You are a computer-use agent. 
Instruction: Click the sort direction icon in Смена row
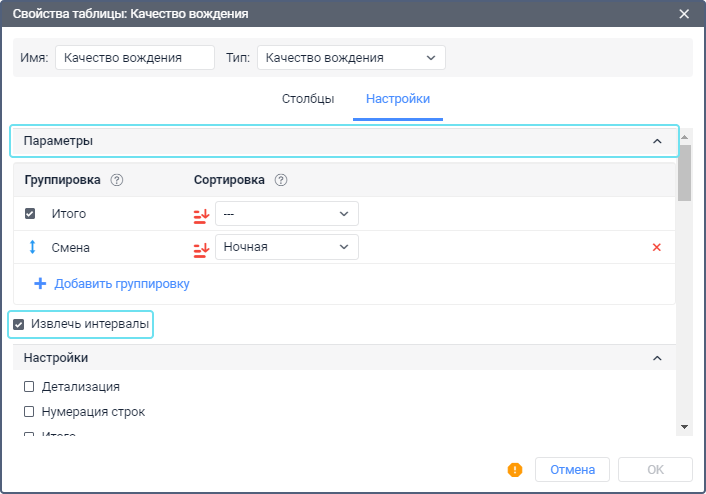(x=201, y=247)
